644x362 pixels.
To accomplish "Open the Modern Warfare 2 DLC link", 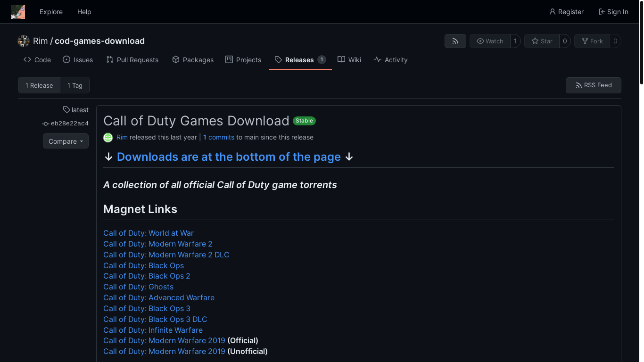I will (x=166, y=255).
